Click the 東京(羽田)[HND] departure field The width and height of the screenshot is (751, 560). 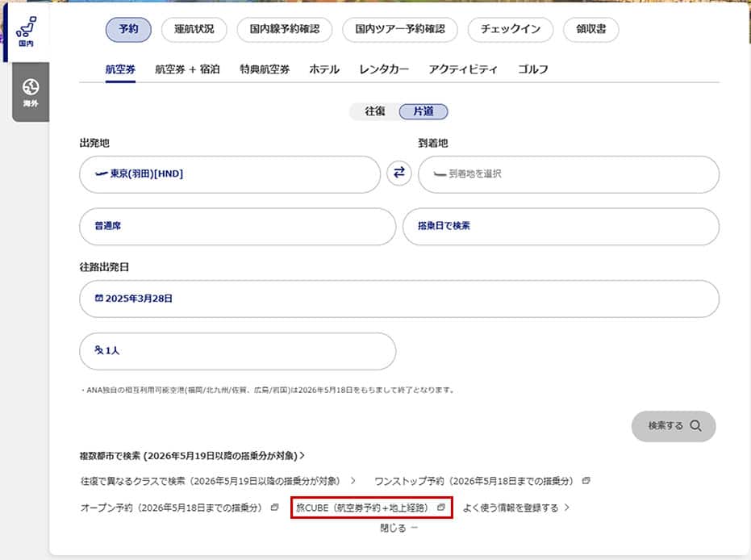pos(229,174)
